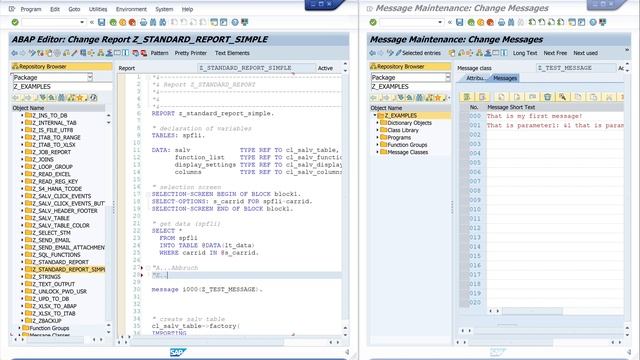Click green Enter checkmark in ABAP Editor window
Viewport: 640px width, 360px height.
(15, 22)
